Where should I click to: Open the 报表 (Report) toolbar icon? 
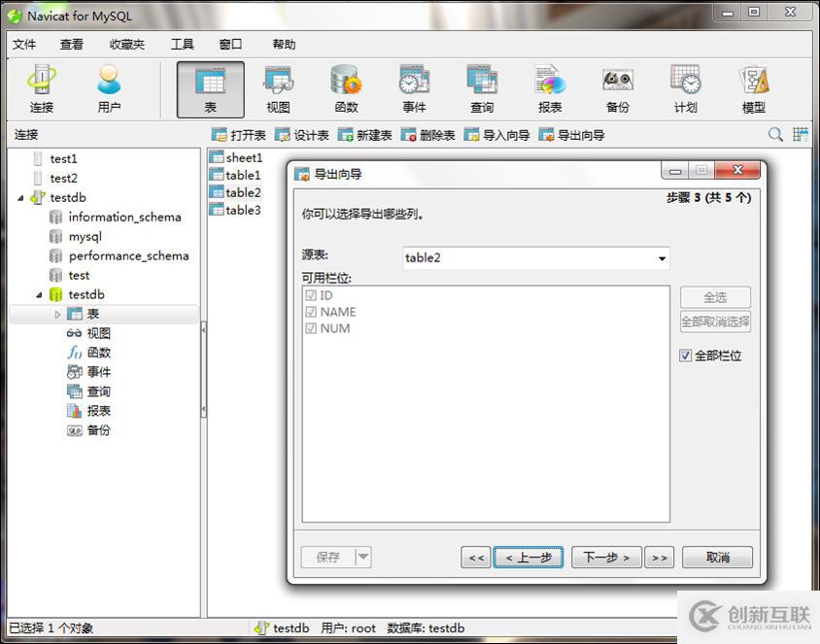[x=550, y=88]
